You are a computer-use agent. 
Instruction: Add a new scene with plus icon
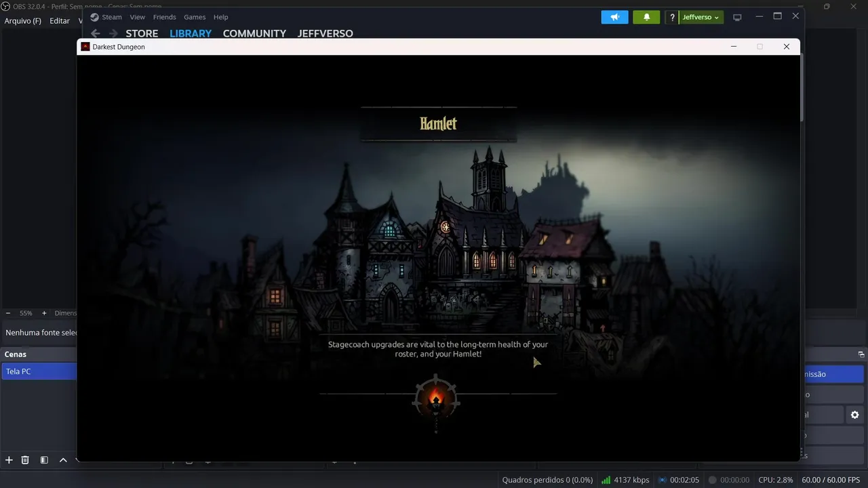(x=9, y=460)
